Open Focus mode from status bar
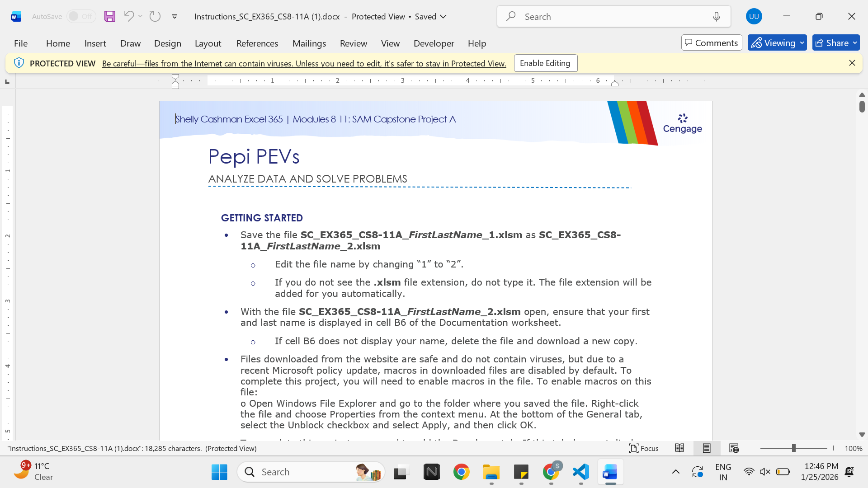The image size is (868, 488). pyautogui.click(x=644, y=448)
